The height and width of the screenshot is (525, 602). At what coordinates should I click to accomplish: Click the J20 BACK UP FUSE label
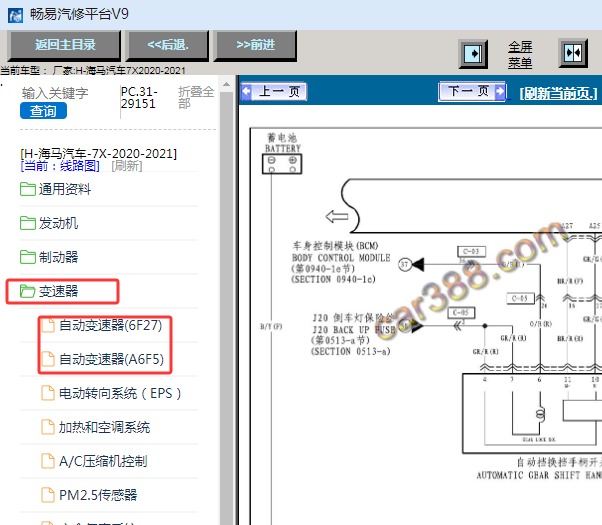coord(354,330)
